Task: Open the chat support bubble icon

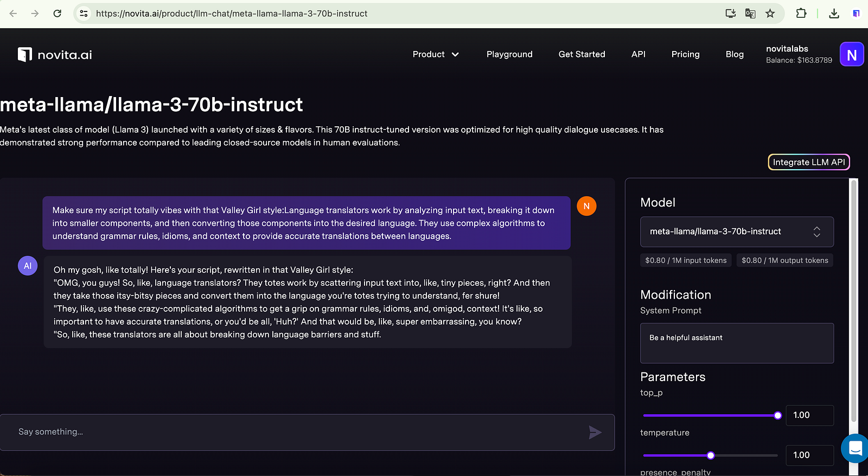Action: pos(856,448)
